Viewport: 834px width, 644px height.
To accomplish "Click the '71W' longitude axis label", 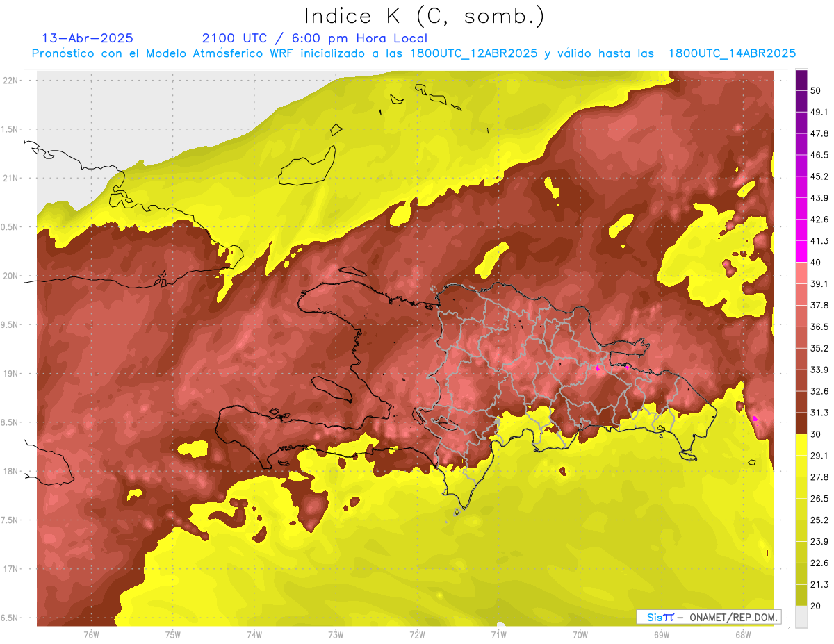I will 498,634.
